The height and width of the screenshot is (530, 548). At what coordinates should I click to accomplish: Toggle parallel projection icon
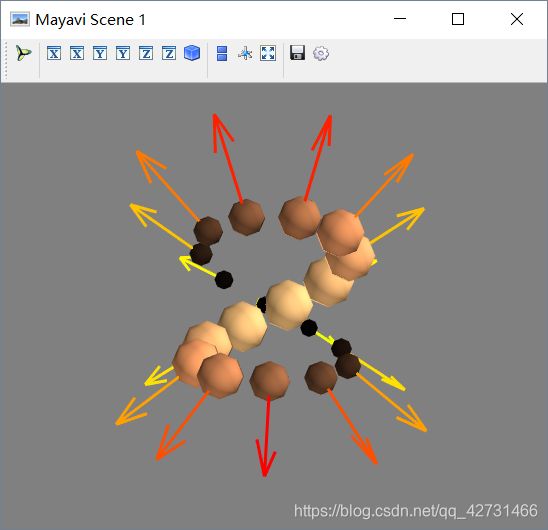[x=222, y=53]
